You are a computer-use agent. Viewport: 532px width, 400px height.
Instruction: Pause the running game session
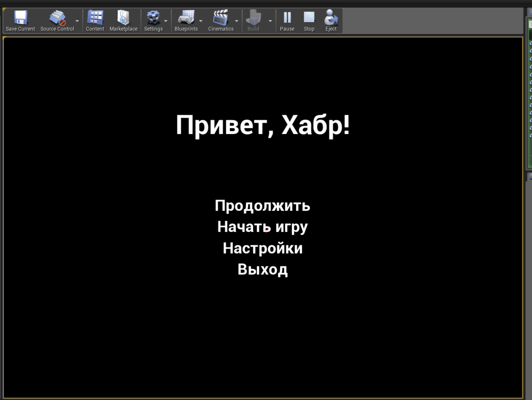pyautogui.click(x=287, y=21)
